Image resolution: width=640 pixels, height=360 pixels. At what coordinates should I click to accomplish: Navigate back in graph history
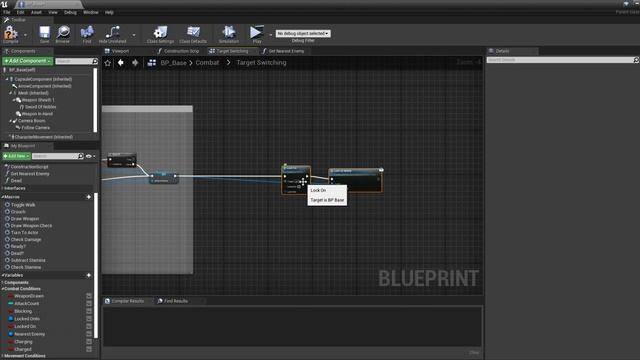coord(121,63)
